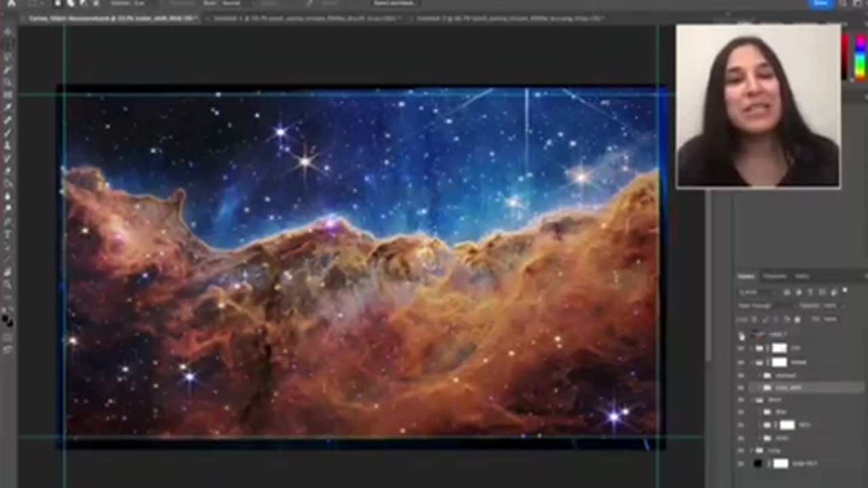The image size is (868, 488).
Task: Click the Home icon in options bar
Action: 12,3
